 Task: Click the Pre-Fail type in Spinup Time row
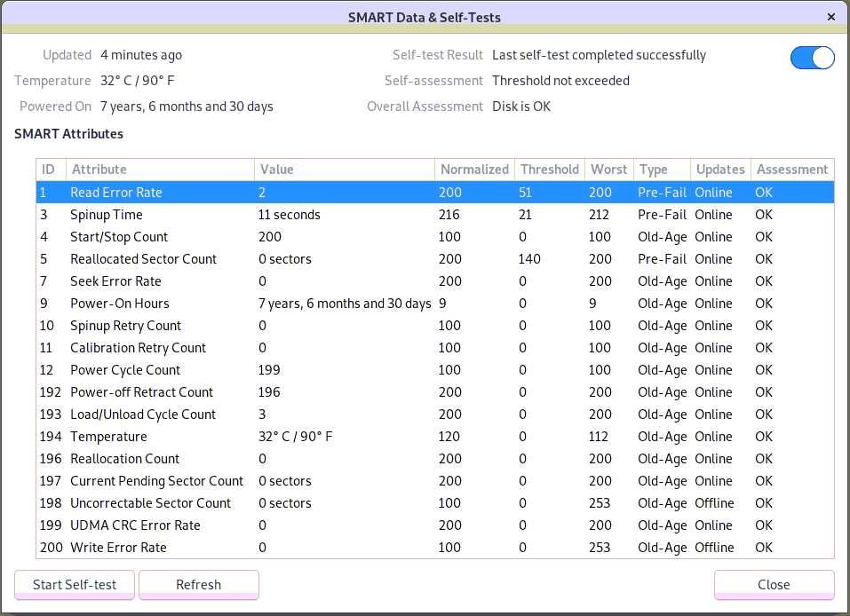[662, 215]
